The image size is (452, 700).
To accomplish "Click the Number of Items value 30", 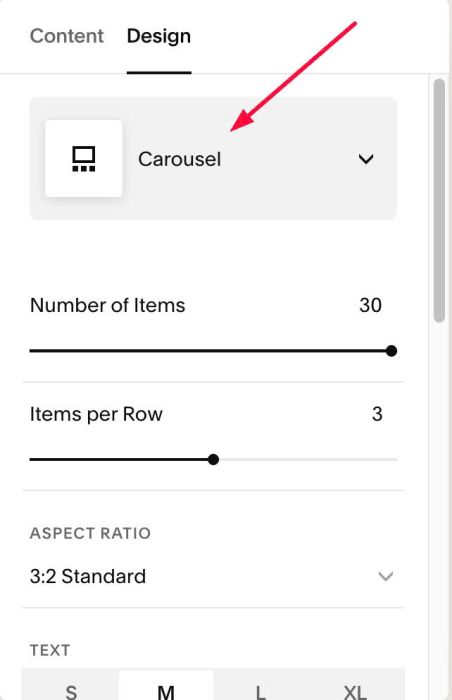I will [x=370, y=305].
